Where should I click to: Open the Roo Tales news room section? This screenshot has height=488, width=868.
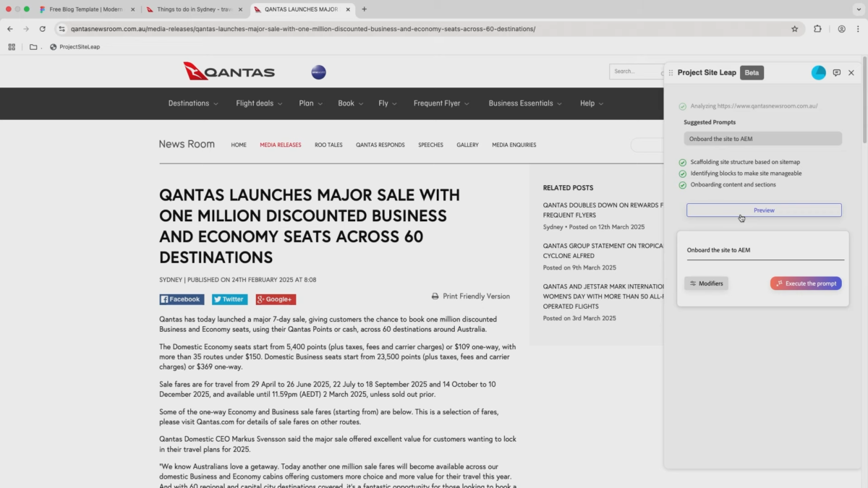328,145
